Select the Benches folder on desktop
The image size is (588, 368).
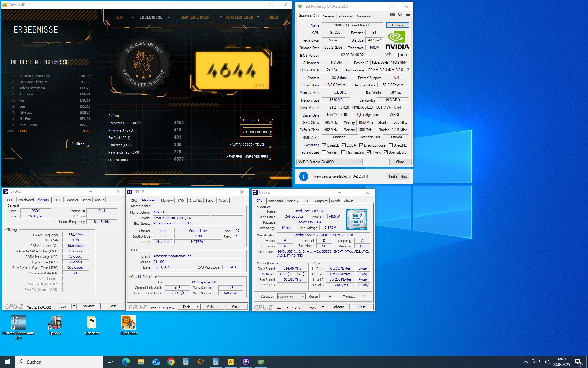[x=92, y=325]
